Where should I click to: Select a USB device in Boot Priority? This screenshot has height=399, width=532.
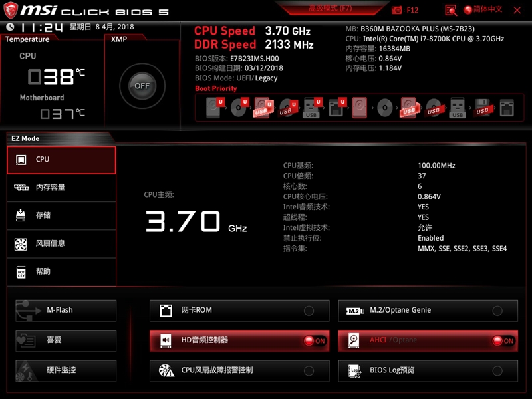coord(263,108)
